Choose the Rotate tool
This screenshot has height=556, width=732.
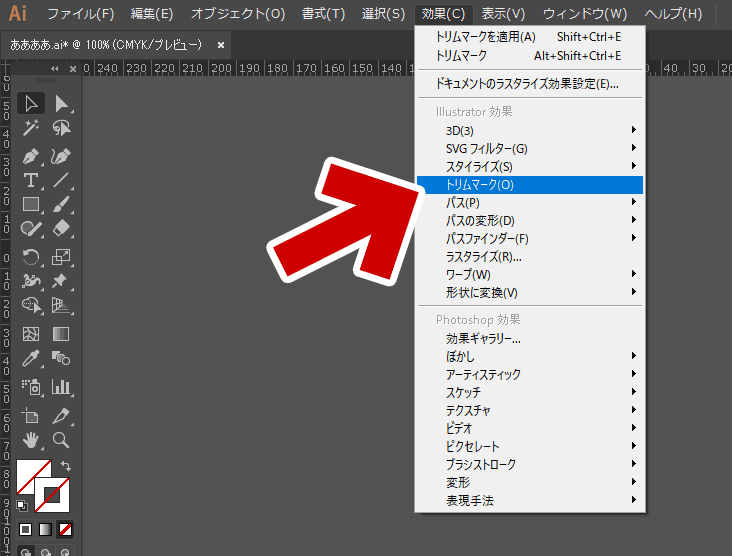[31, 257]
